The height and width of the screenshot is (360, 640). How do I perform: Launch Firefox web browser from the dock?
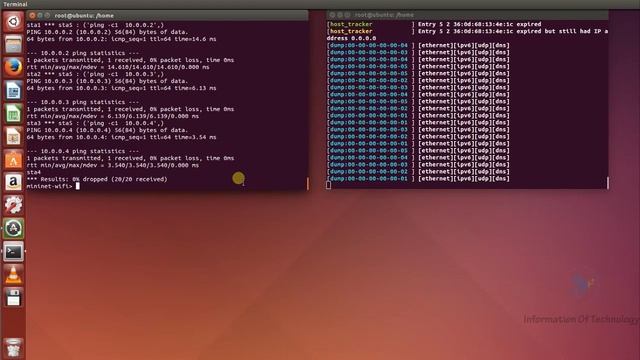13,67
